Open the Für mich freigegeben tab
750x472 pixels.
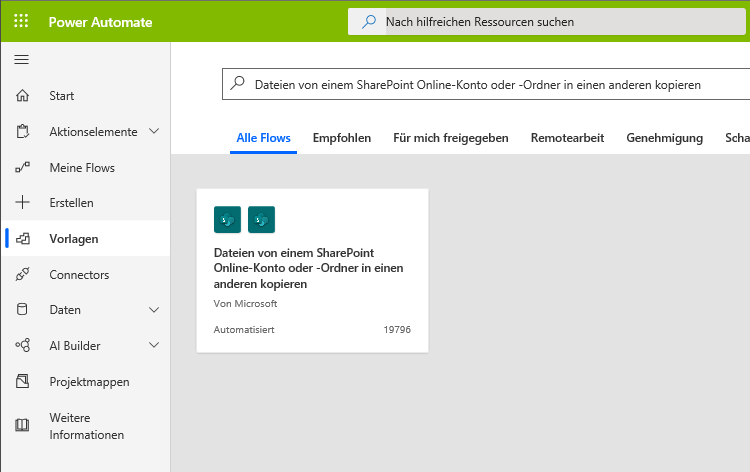click(451, 138)
